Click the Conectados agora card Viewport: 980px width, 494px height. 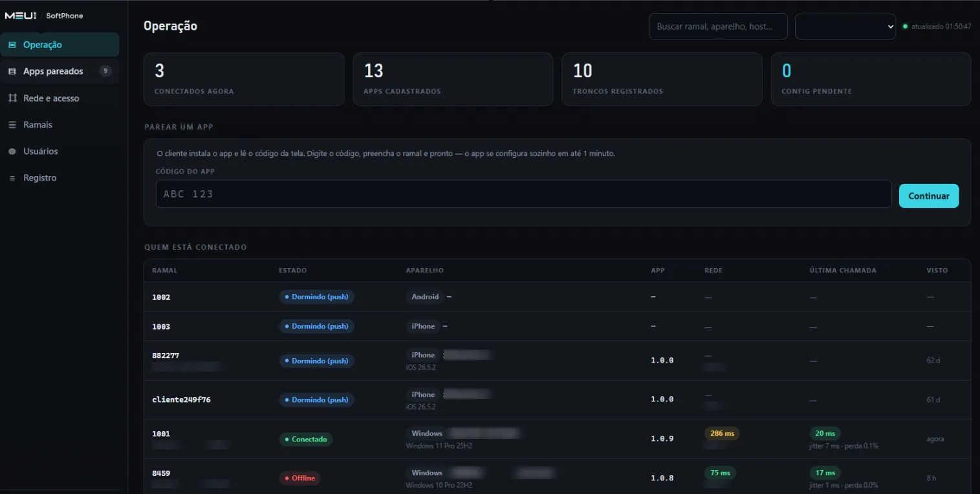[x=244, y=79]
